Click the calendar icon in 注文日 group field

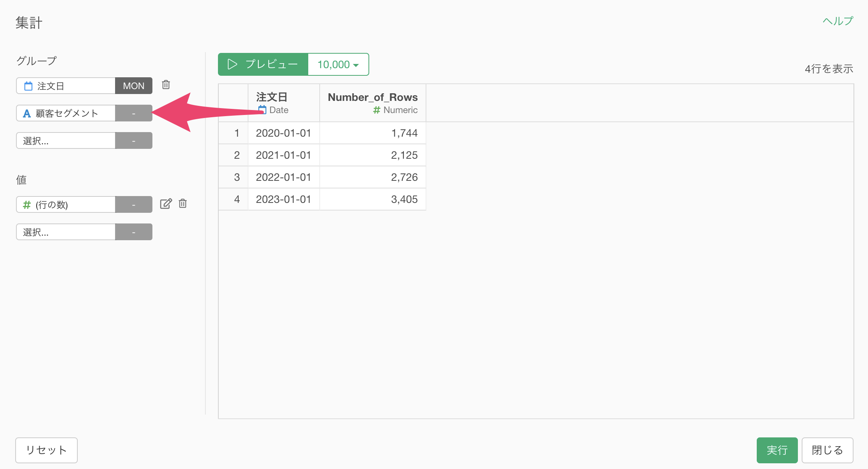(x=28, y=86)
